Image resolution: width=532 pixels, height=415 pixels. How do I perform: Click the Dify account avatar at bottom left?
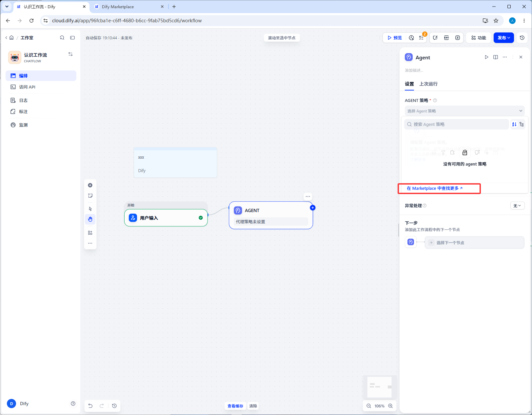point(11,404)
